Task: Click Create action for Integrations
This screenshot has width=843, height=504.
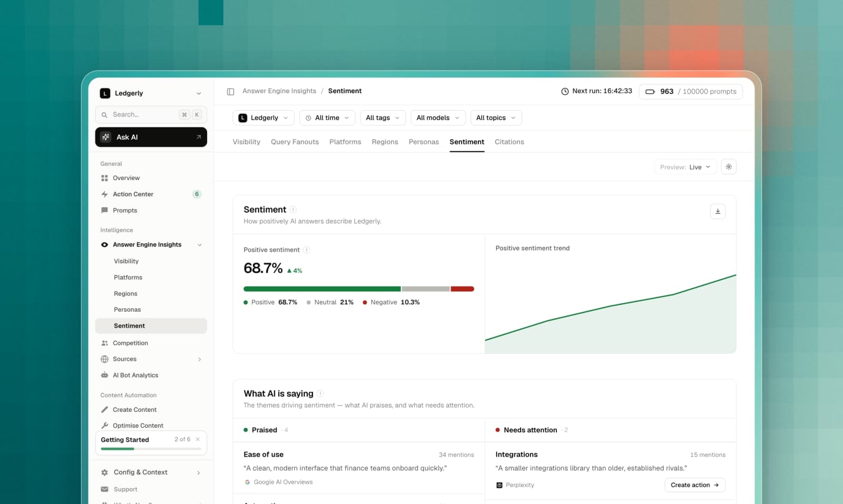Action: pyautogui.click(x=695, y=485)
